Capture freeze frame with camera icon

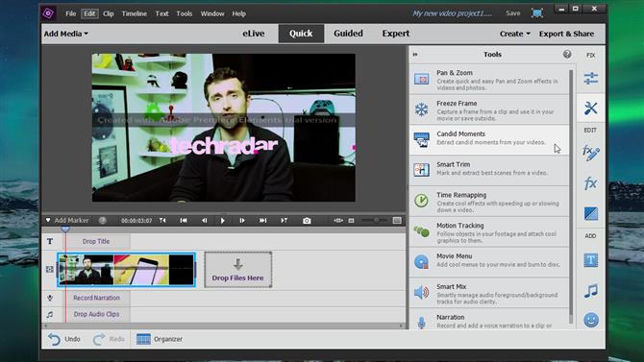[307, 221]
